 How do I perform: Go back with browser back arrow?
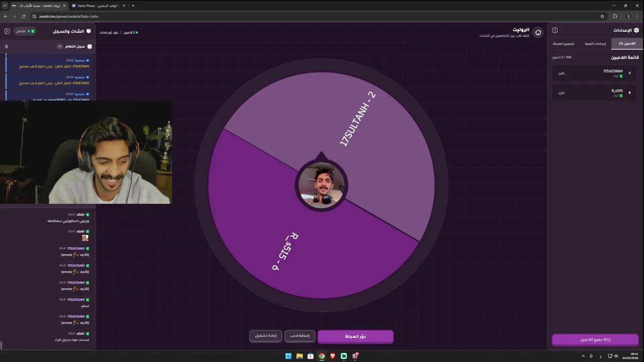click(6, 16)
